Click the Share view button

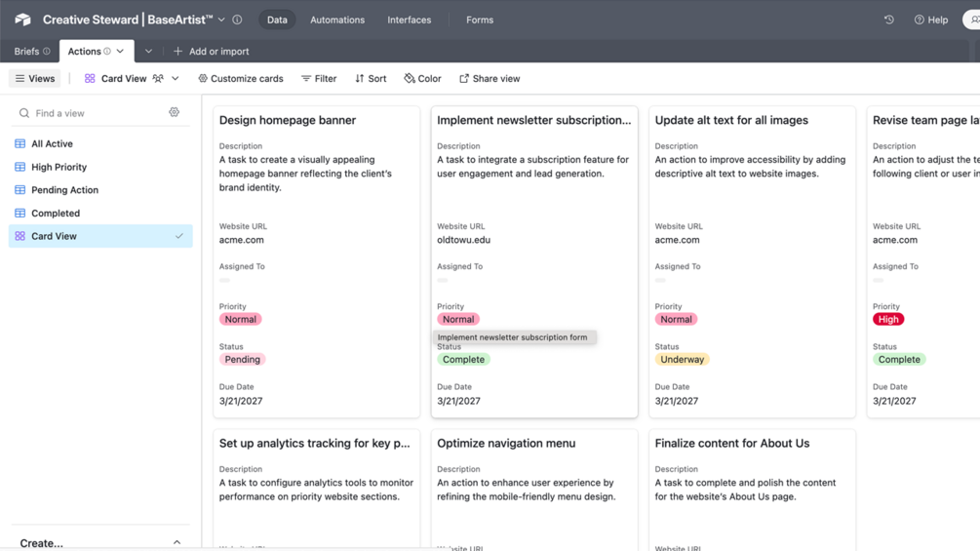(490, 78)
